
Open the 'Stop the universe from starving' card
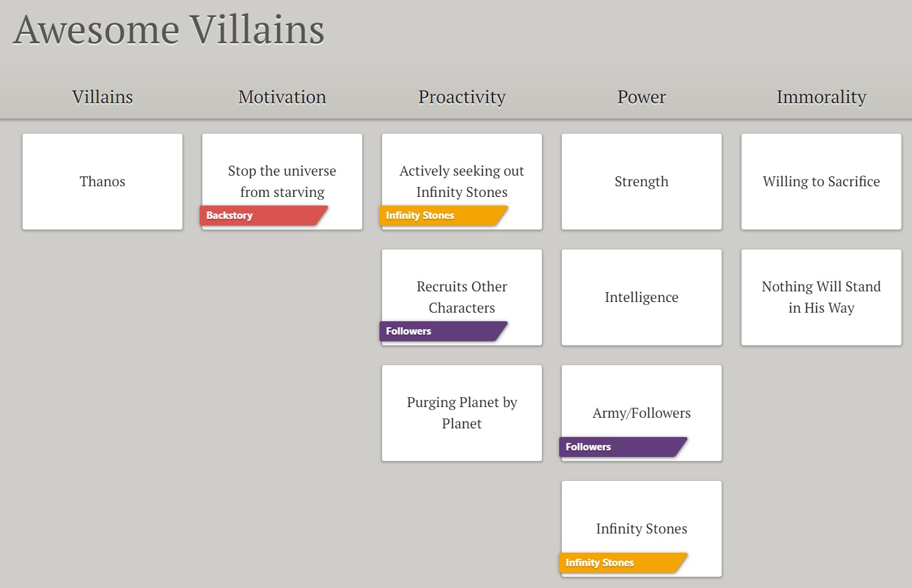tap(282, 182)
